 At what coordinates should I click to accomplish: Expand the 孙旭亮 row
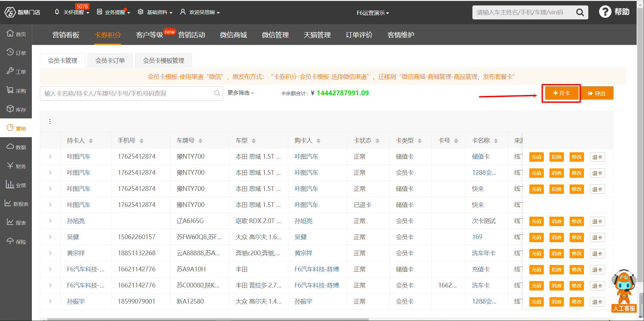[x=50, y=221]
